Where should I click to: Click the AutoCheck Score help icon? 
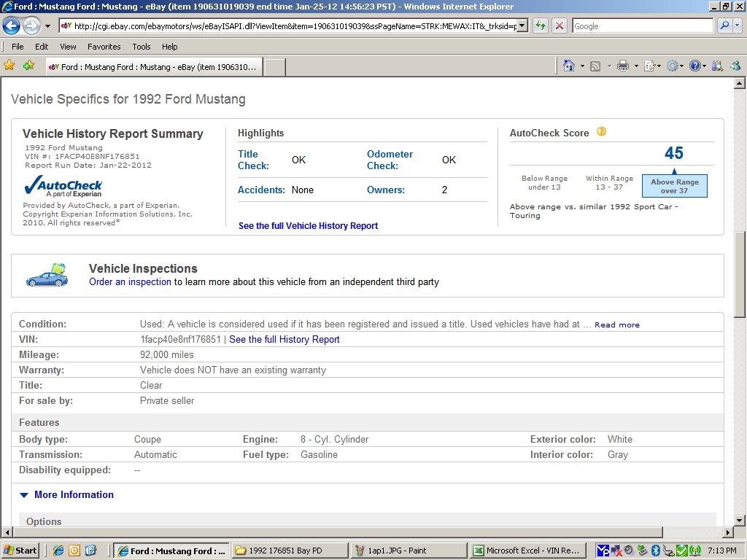coord(601,132)
